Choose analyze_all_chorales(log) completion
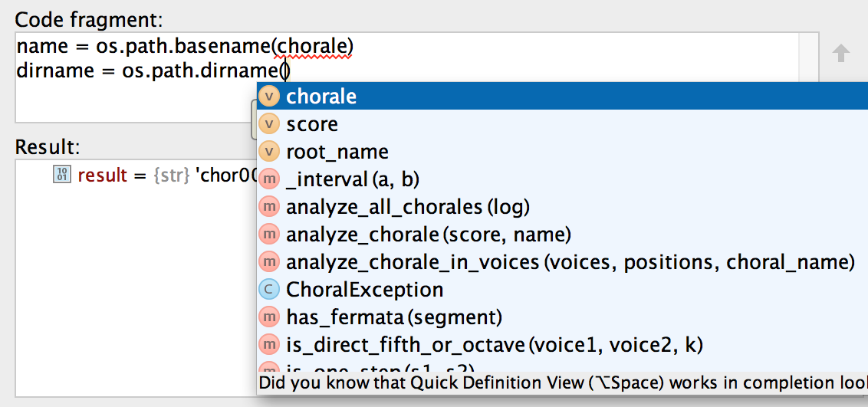 pyautogui.click(x=408, y=207)
